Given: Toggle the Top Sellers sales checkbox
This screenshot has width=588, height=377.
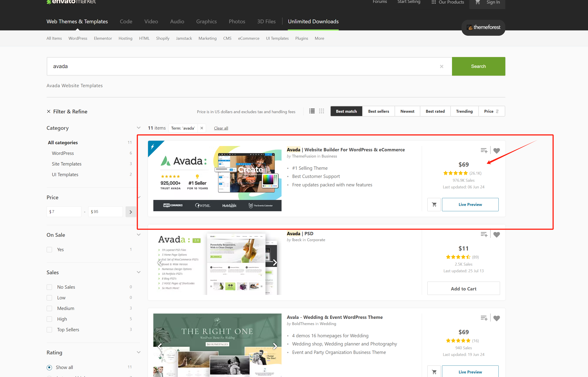Looking at the screenshot, I should pyautogui.click(x=49, y=330).
